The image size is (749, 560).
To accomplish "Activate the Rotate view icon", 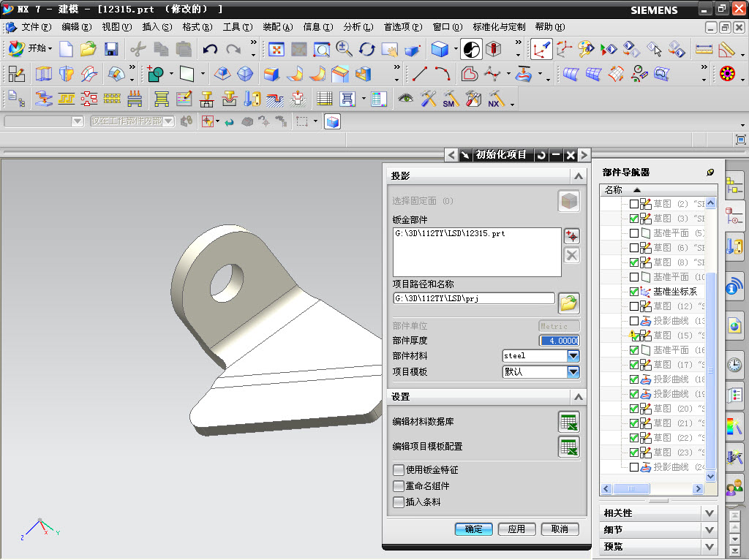I will (x=367, y=49).
